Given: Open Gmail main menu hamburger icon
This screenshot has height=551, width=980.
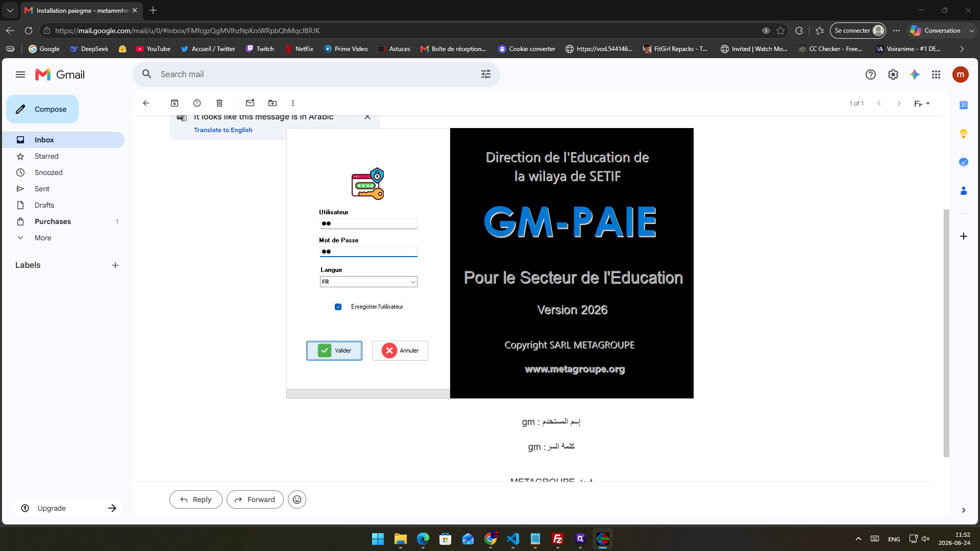Looking at the screenshot, I should tap(20, 74).
